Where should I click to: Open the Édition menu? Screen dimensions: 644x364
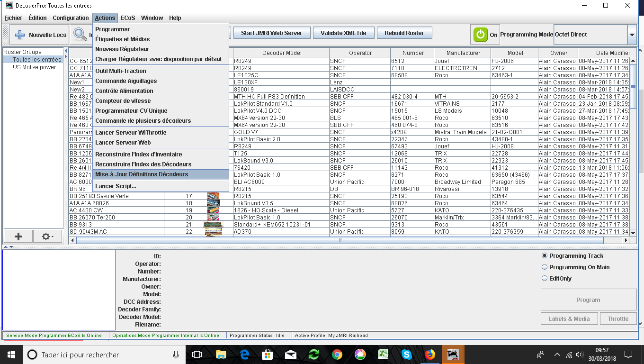pos(37,18)
